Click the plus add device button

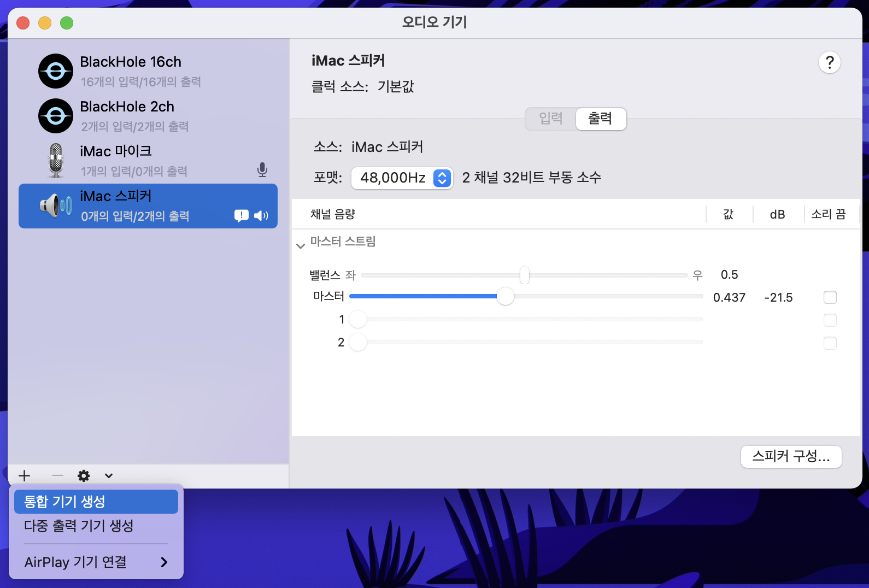tap(25, 475)
